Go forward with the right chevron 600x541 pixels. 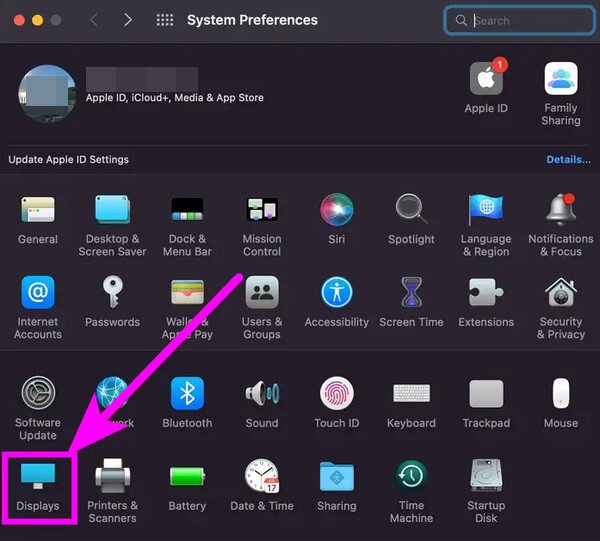tap(128, 20)
